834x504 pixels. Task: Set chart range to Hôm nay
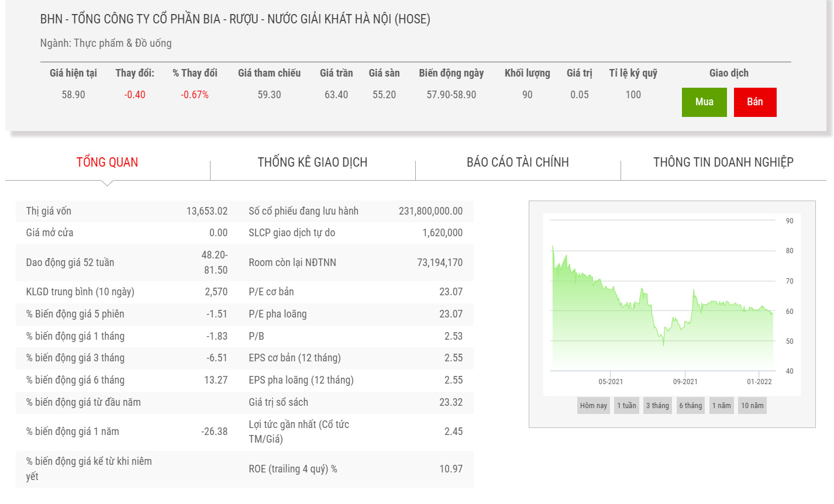[x=593, y=406]
